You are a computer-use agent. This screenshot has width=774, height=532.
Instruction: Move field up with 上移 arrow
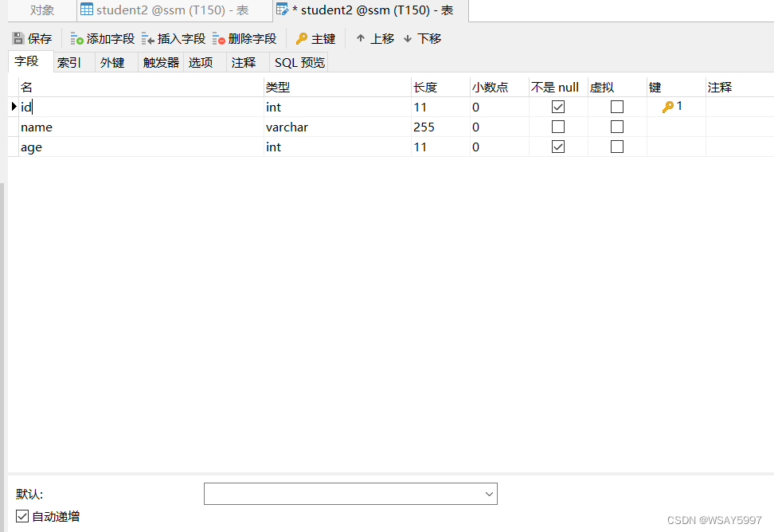point(375,38)
